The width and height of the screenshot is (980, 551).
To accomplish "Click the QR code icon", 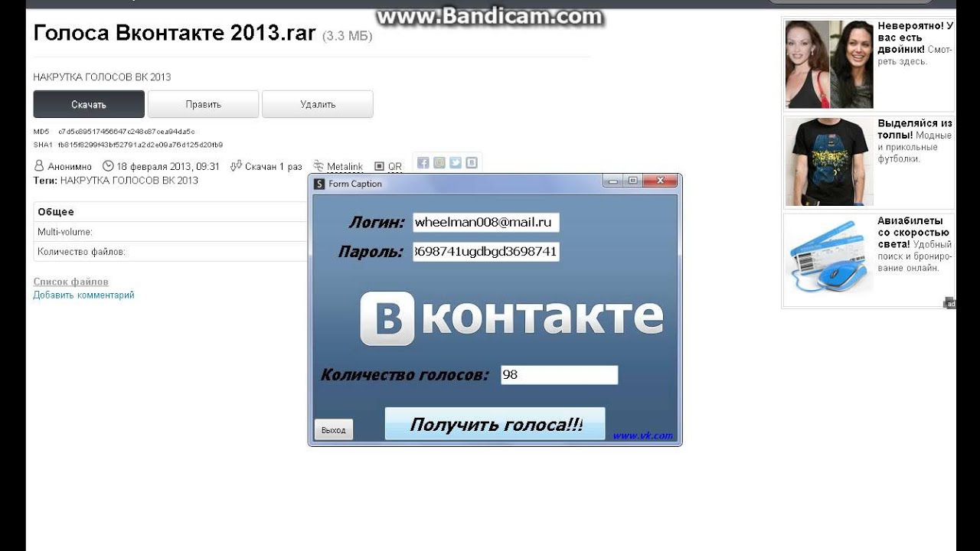I will pos(379,166).
